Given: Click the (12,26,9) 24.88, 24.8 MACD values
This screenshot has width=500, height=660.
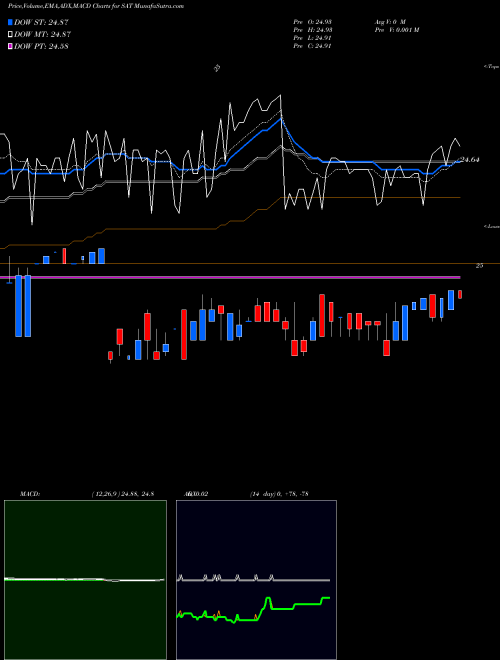Looking at the screenshot, I should (122, 493).
